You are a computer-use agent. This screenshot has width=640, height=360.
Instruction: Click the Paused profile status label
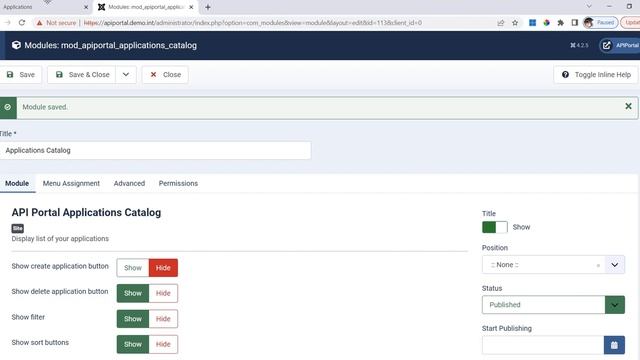(x=606, y=23)
